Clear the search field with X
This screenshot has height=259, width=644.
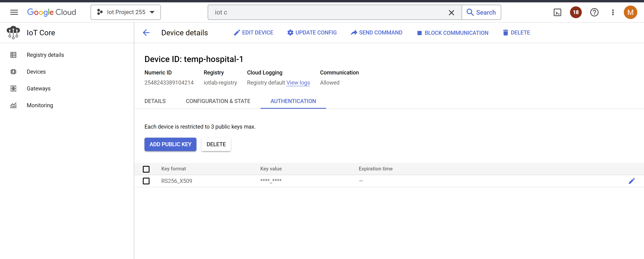coord(451,12)
